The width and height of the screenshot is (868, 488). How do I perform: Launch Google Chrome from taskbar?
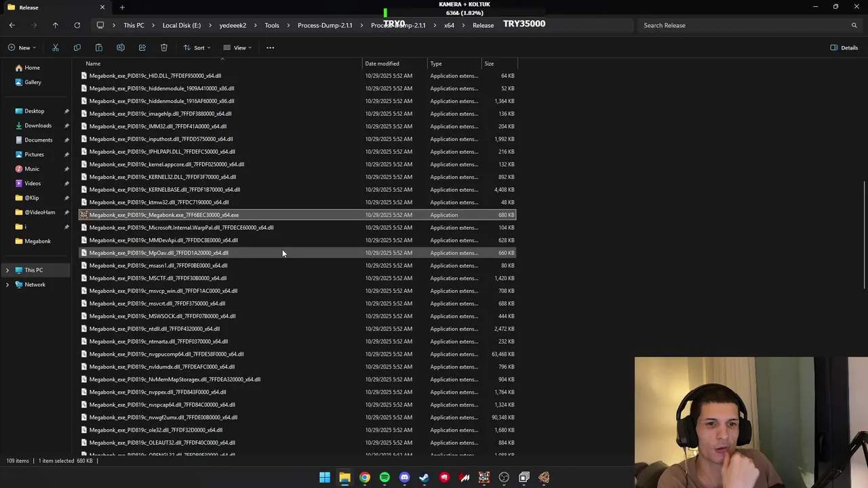(x=365, y=478)
